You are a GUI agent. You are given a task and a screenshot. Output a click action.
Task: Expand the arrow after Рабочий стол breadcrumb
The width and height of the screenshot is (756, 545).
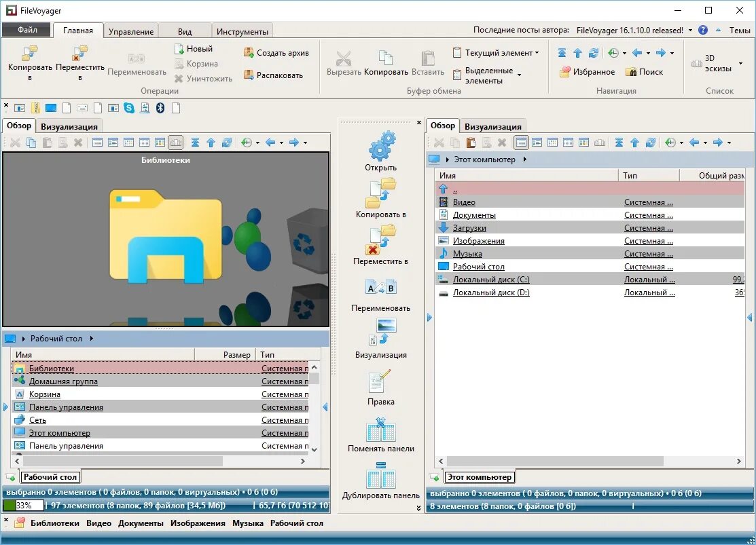[91, 339]
